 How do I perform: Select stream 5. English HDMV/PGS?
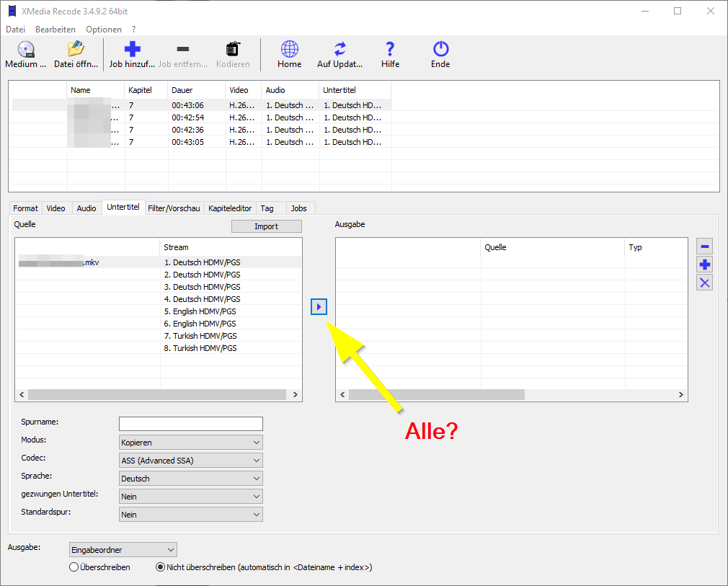(200, 311)
